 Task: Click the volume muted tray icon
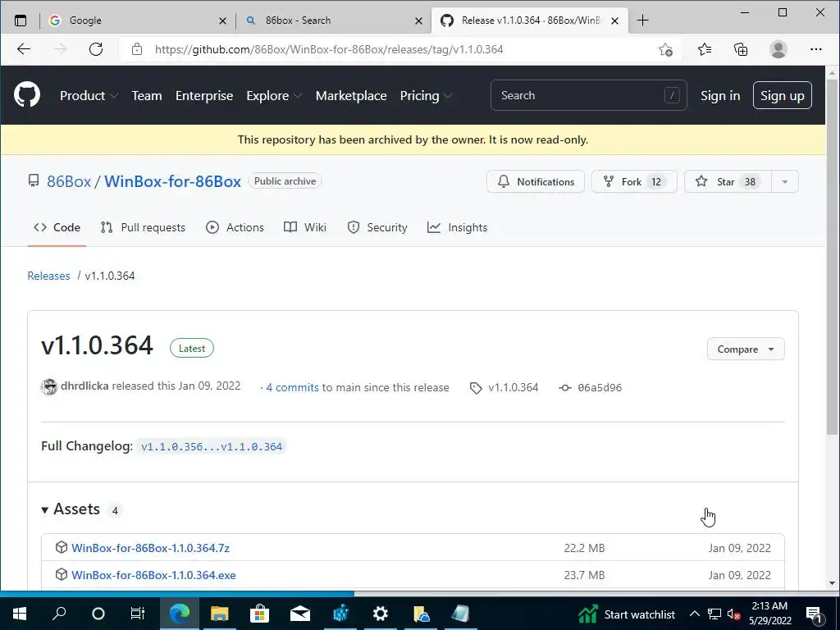733,614
